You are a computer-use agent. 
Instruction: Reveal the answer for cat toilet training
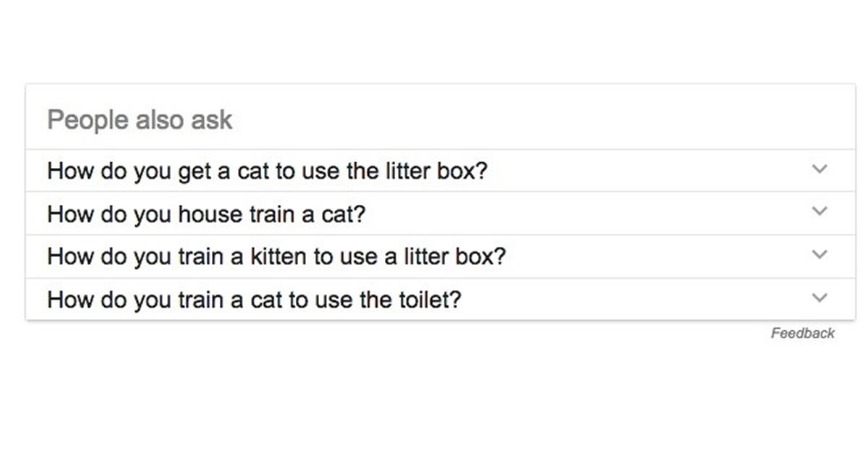441,299
